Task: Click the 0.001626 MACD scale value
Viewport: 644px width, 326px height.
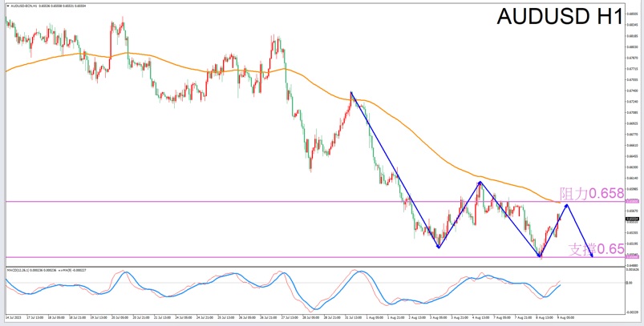Action: [632, 271]
